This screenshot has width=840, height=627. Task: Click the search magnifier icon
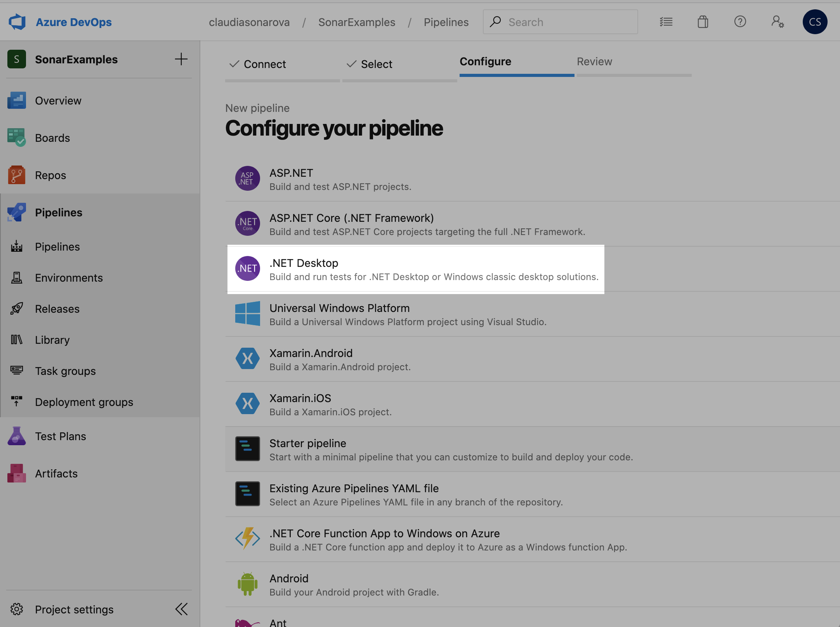tap(495, 22)
